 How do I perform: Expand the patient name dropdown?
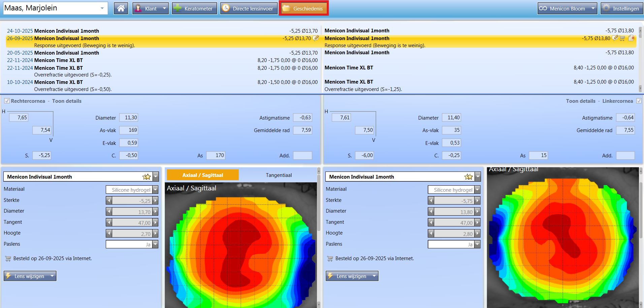tap(102, 8)
